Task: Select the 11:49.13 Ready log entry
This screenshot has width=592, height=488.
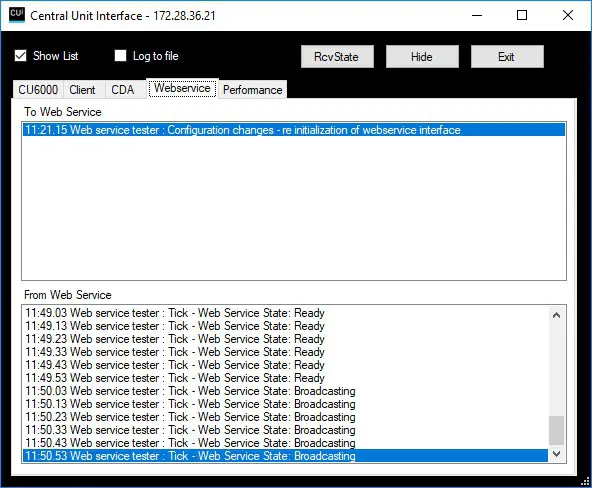Action: (x=285, y=326)
